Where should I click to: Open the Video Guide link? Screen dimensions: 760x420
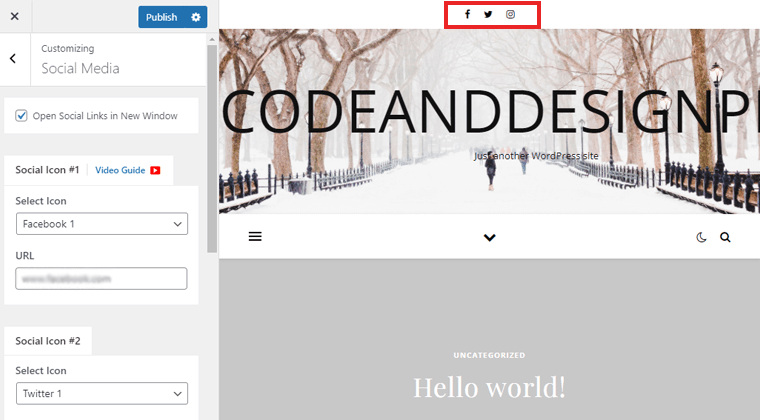click(120, 171)
